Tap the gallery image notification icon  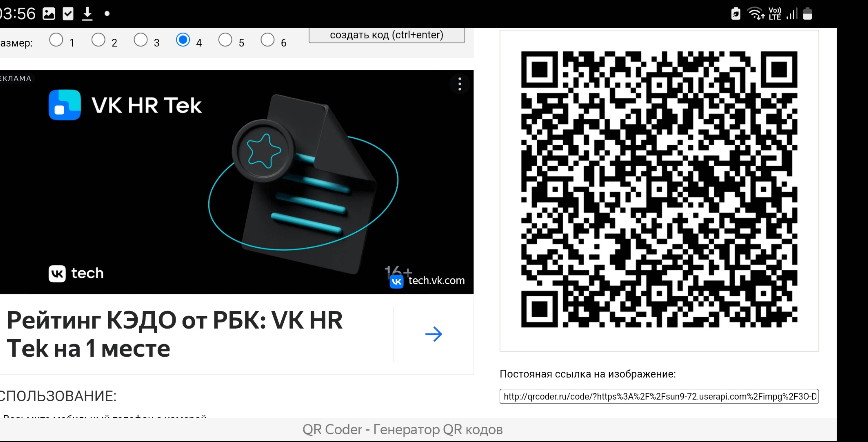click(x=49, y=14)
